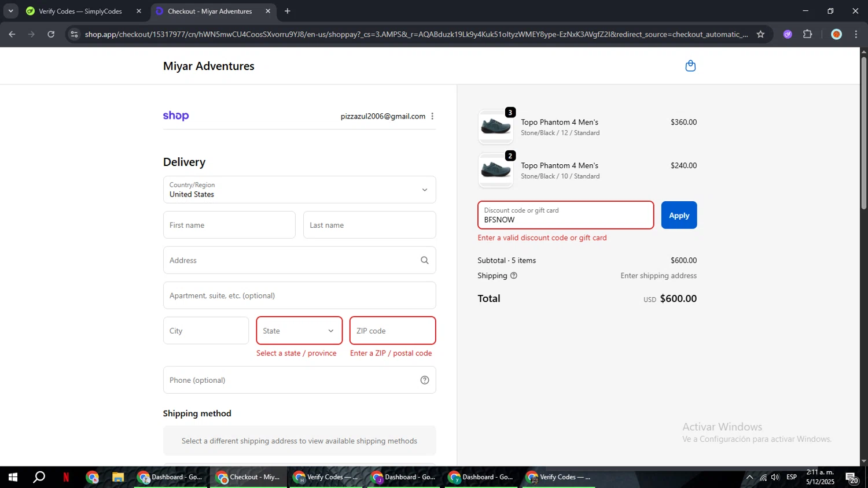
Task: Open File Explorer from taskbar
Action: pyautogui.click(x=118, y=477)
